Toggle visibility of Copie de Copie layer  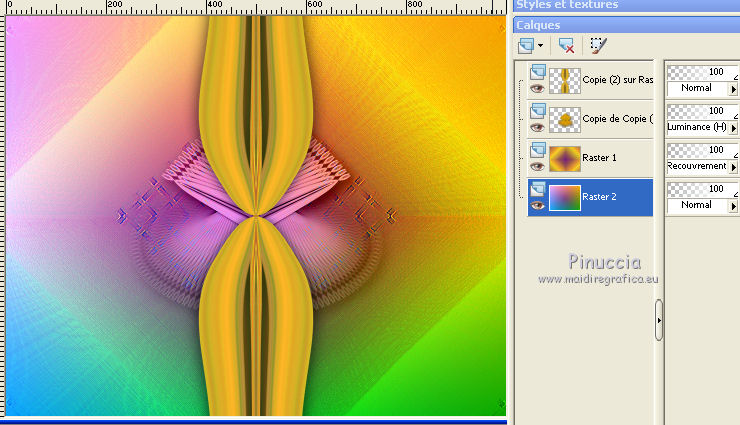537,127
